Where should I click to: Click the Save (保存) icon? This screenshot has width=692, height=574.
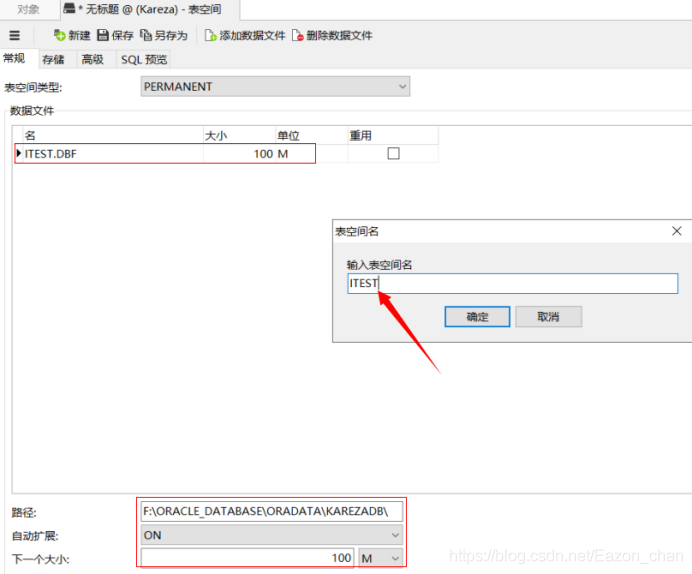click(x=102, y=35)
